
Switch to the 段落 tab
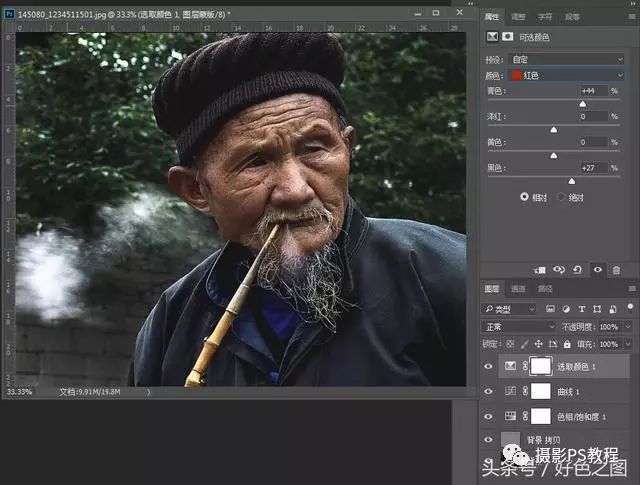point(572,17)
